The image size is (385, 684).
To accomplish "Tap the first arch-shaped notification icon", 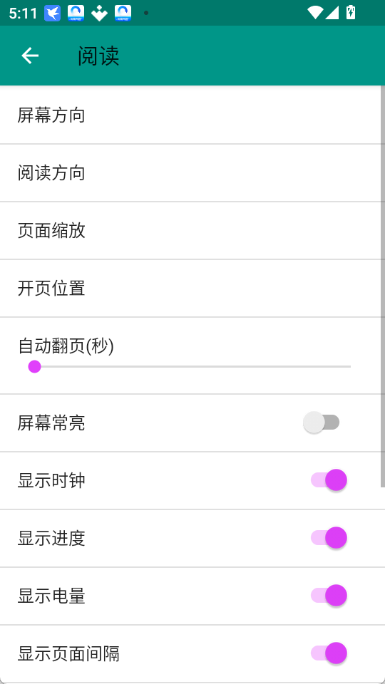I will point(76,13).
